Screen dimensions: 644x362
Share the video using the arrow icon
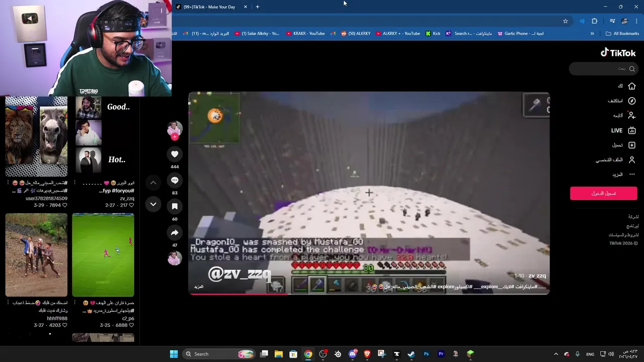tap(175, 233)
